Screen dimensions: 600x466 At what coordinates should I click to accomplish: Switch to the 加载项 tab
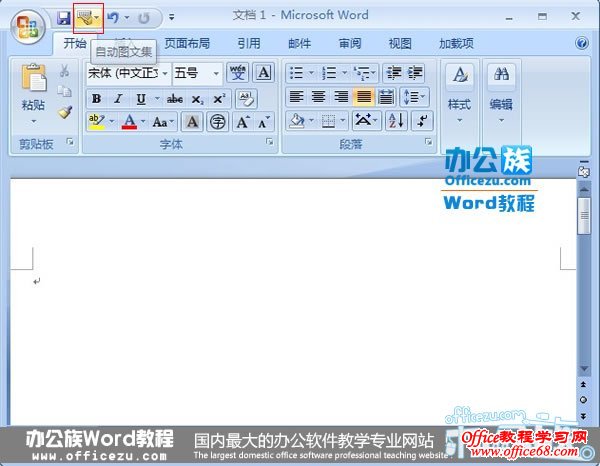click(456, 43)
